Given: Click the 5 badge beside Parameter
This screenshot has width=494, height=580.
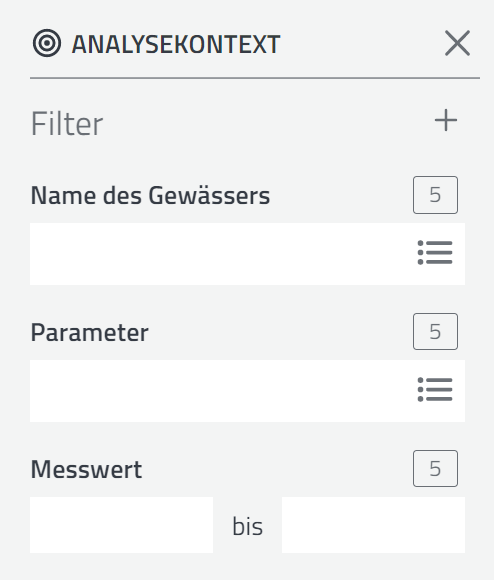Looking at the screenshot, I should (x=435, y=331).
